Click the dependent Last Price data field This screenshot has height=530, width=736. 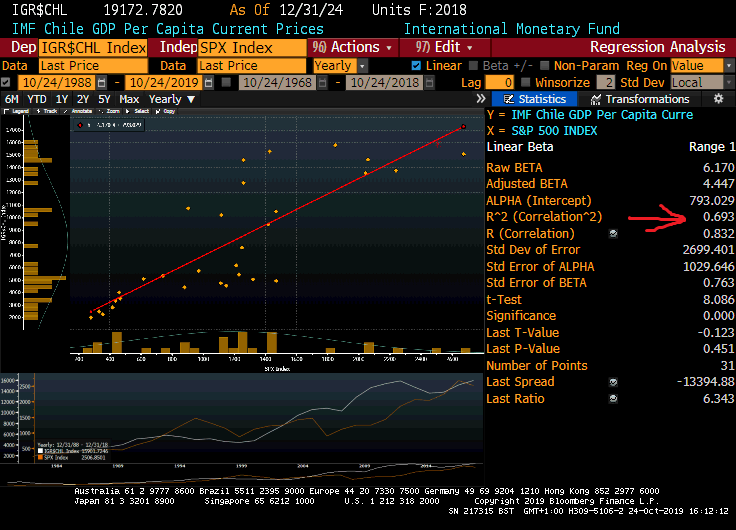[93, 66]
